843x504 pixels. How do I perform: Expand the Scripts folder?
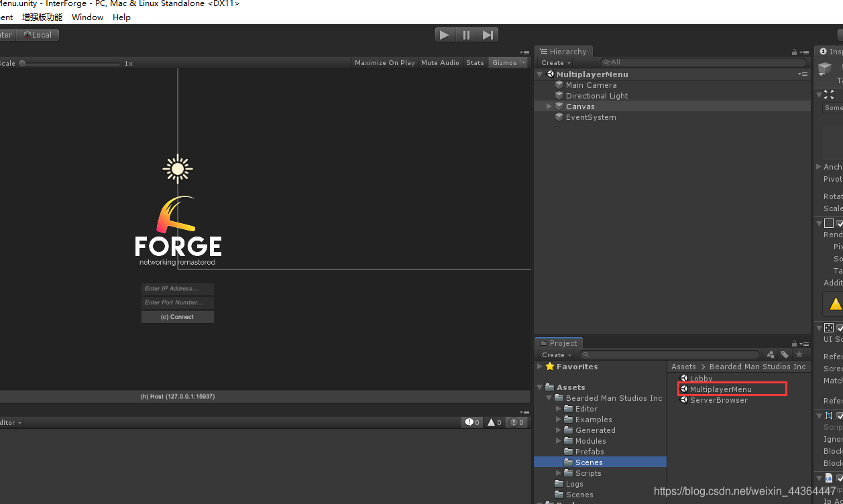559,473
